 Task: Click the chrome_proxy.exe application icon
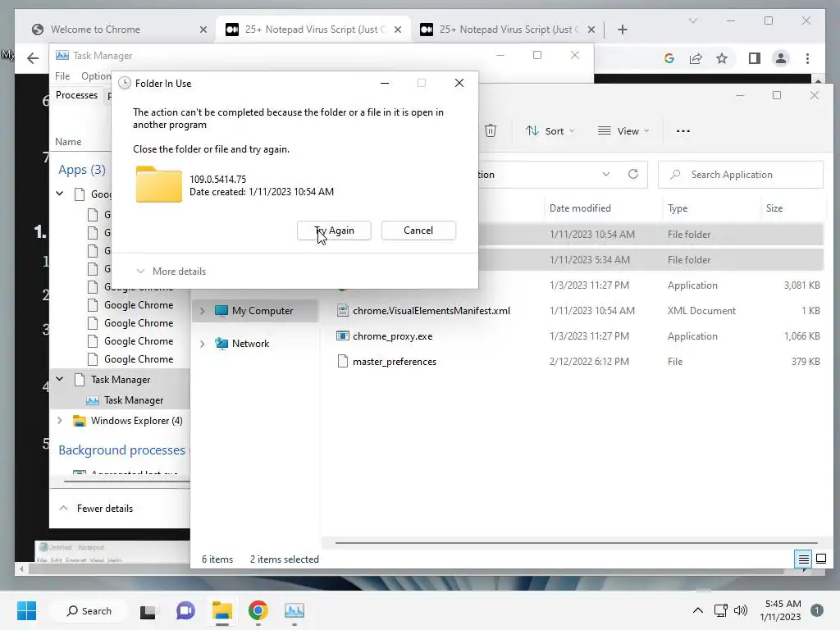343,336
